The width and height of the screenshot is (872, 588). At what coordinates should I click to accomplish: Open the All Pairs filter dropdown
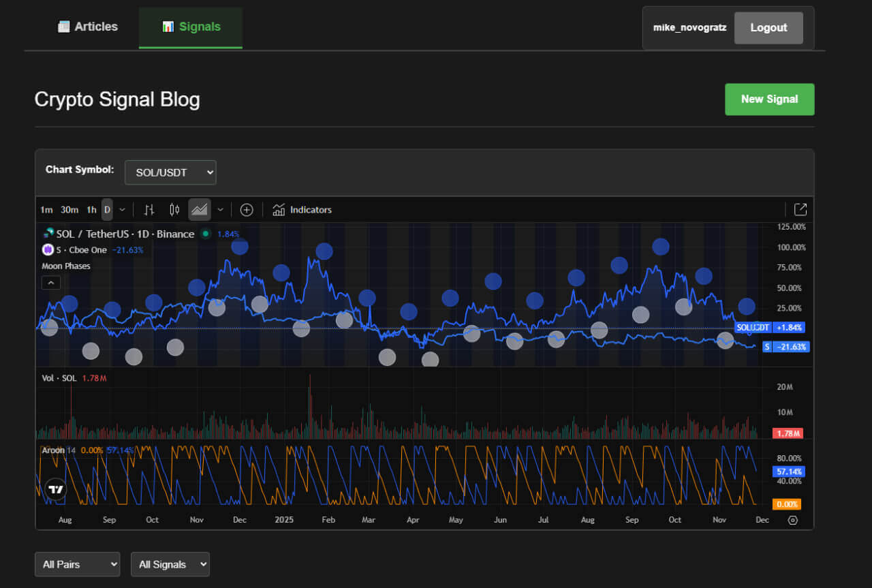[x=77, y=564]
